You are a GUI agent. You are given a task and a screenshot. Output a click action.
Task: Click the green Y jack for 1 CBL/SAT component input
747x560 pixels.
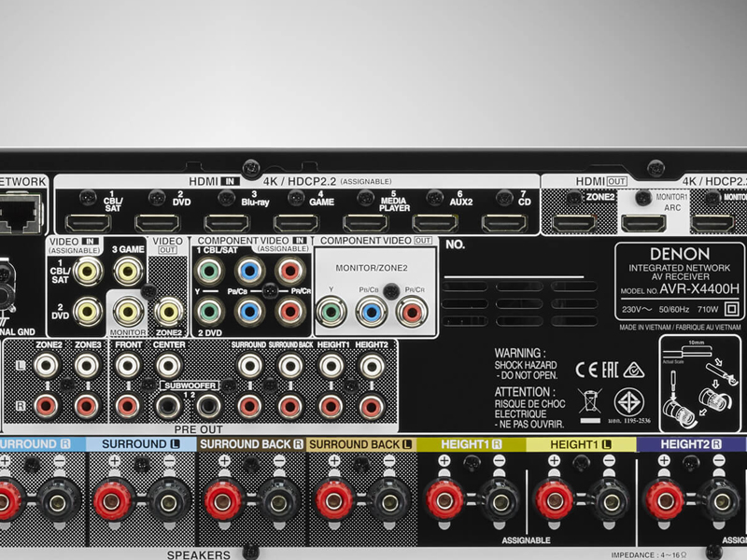point(209,271)
